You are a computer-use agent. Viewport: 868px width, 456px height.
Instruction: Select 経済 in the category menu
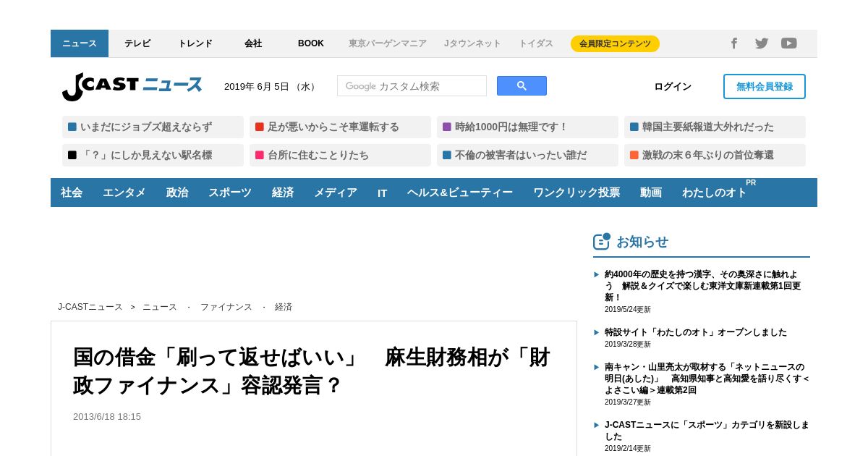[283, 193]
